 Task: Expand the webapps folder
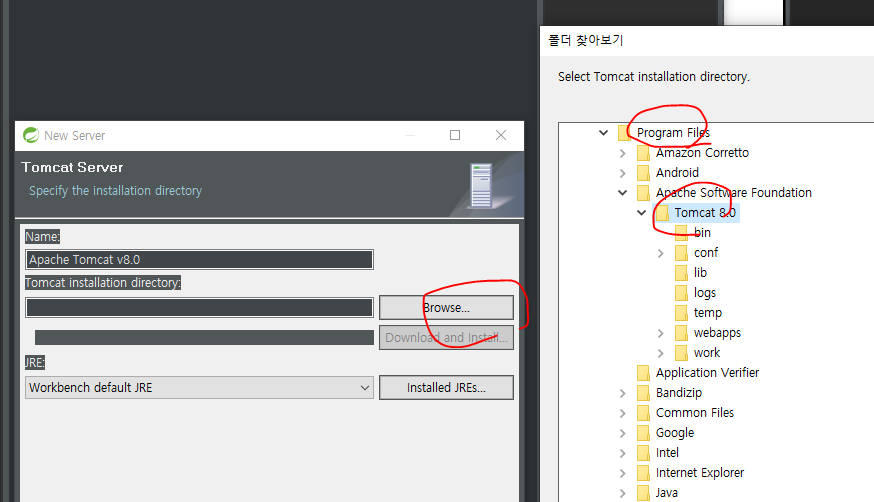[660, 333]
